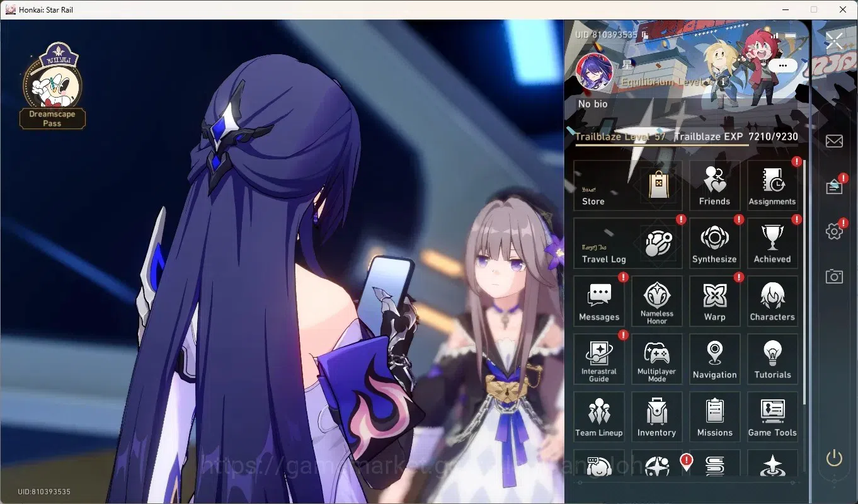The height and width of the screenshot is (504, 858).
Task: Open the Tutorials lightbulb tile
Action: (x=772, y=359)
